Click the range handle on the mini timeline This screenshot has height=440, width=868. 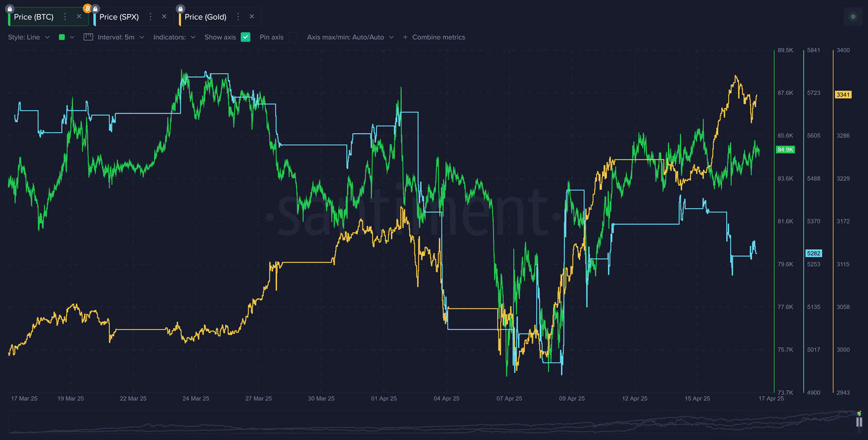coord(859,422)
